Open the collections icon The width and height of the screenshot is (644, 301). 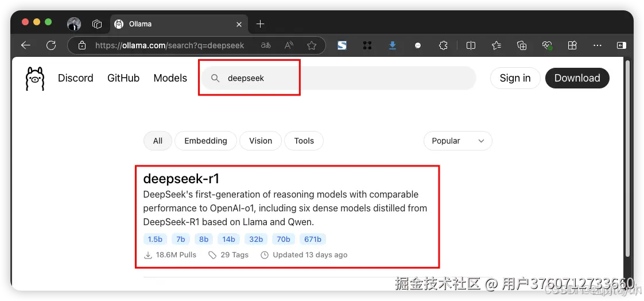[522, 45]
